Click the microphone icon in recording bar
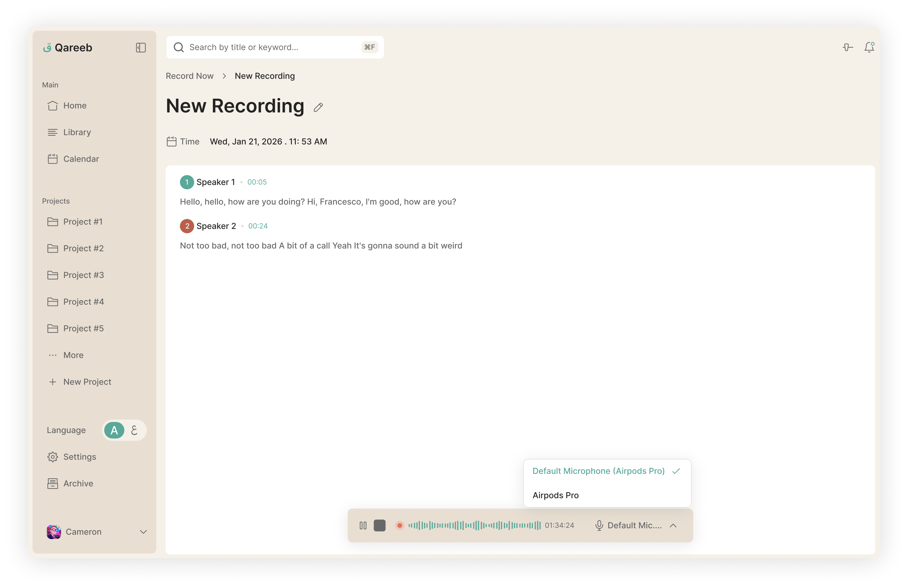The width and height of the screenshot is (908, 588). [x=599, y=526]
